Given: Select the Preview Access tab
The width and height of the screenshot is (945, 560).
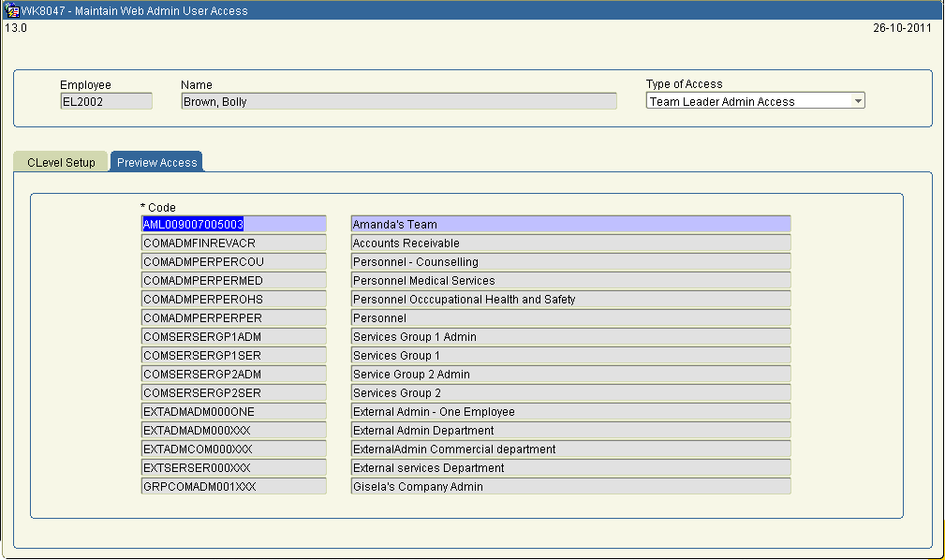Looking at the screenshot, I should (156, 162).
